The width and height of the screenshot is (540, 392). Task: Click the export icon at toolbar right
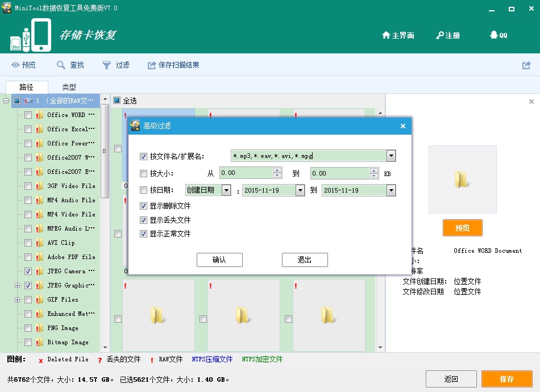tap(526, 65)
